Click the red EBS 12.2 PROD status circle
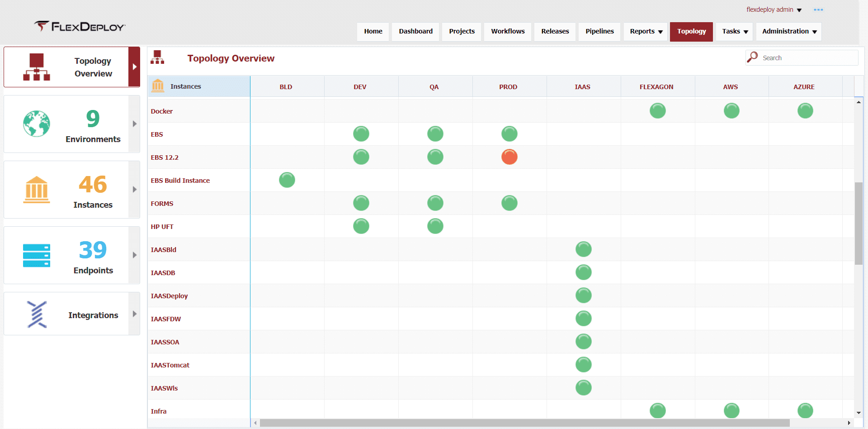868x429 pixels. pyautogui.click(x=509, y=157)
